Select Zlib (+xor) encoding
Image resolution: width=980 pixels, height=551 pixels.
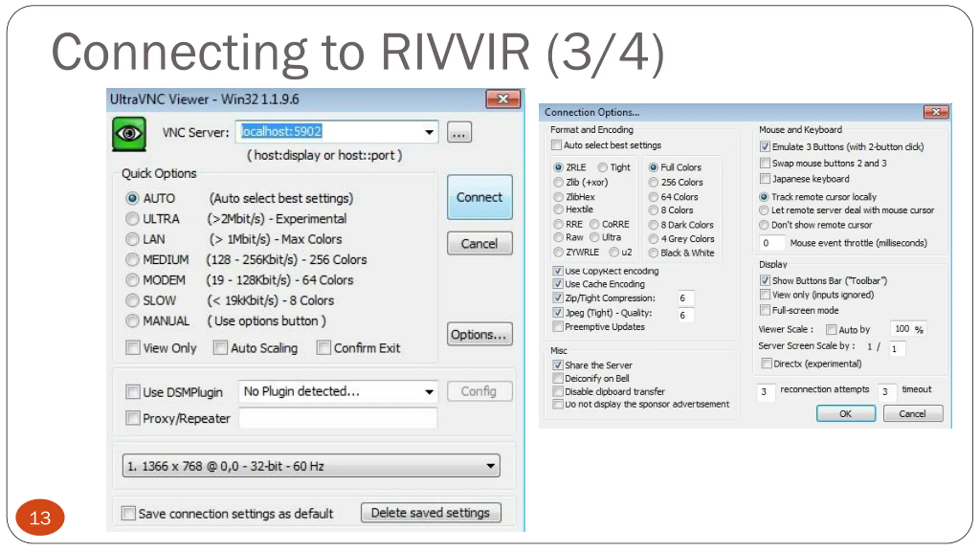pos(558,182)
